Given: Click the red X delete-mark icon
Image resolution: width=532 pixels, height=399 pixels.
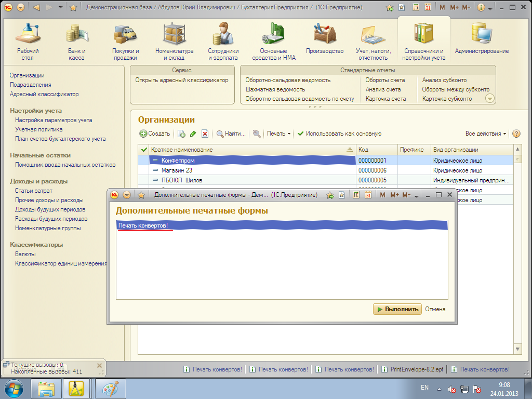Looking at the screenshot, I should point(205,134).
